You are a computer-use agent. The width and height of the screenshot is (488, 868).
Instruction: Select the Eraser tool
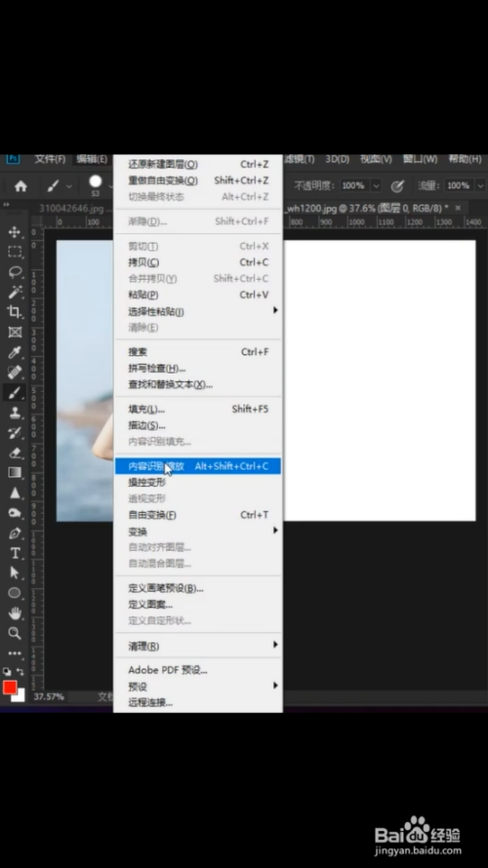click(15, 453)
